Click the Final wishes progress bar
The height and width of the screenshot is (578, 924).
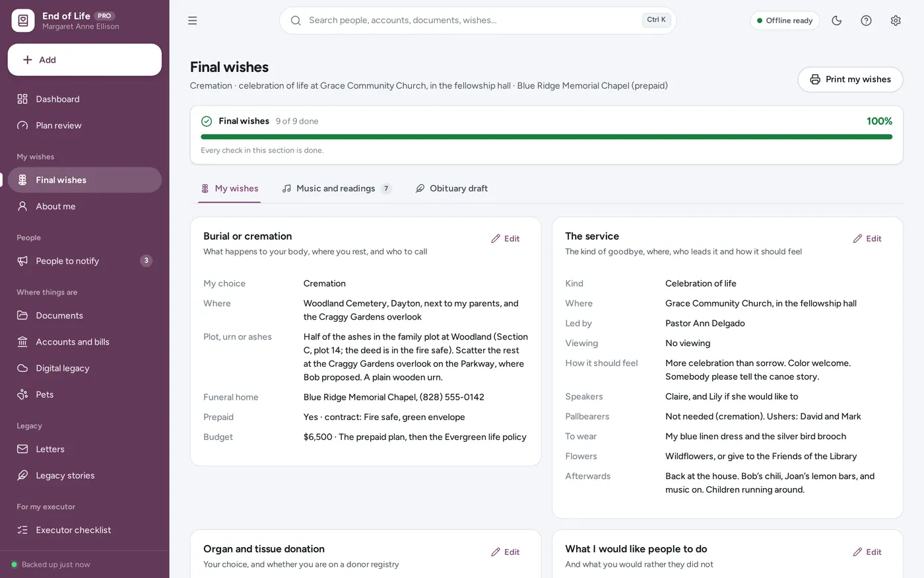[x=546, y=137]
